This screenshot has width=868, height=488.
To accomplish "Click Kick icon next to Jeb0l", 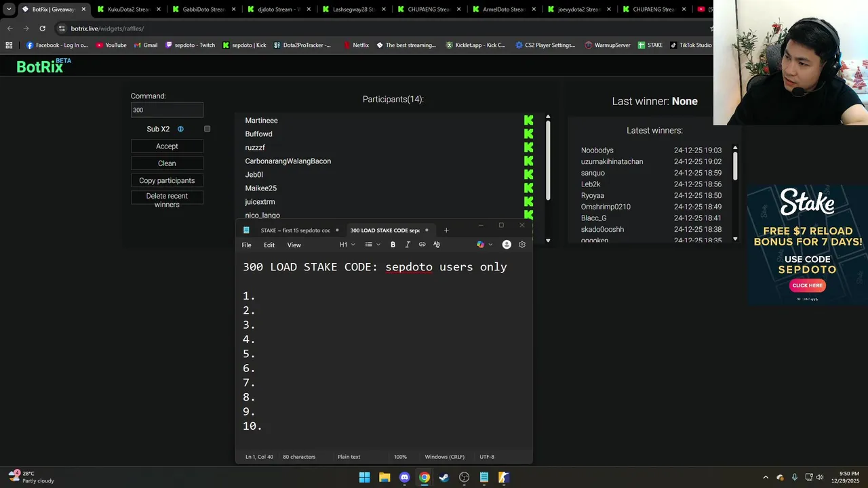I will tap(529, 175).
